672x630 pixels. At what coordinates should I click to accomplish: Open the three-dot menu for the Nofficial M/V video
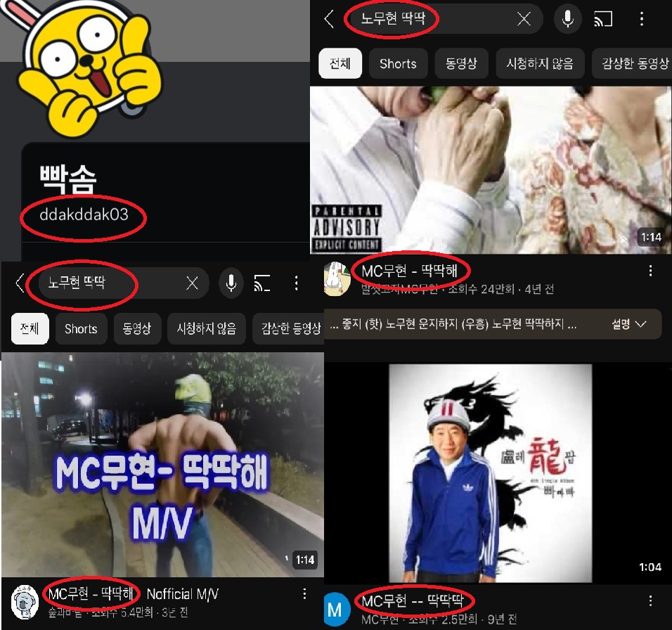pyautogui.click(x=304, y=594)
